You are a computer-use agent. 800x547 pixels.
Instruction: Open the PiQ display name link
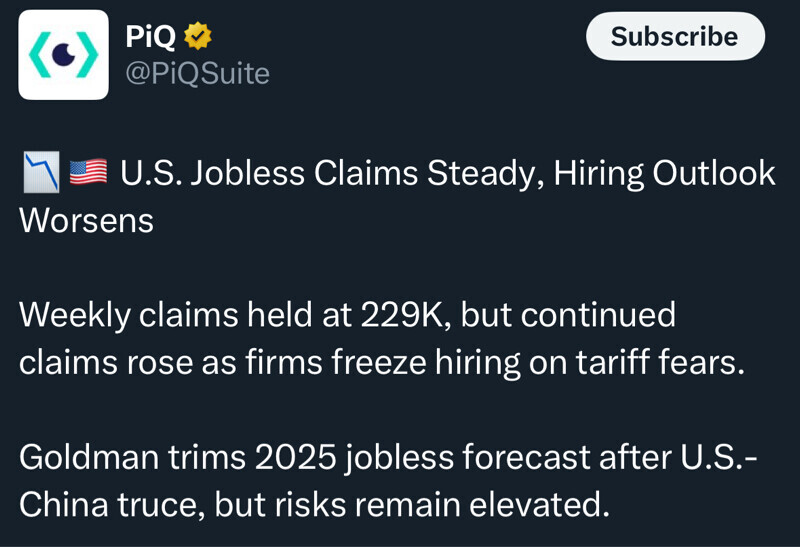[150, 36]
